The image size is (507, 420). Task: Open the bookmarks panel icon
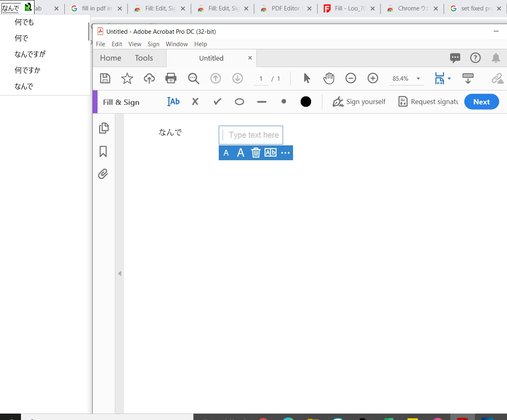(x=103, y=151)
